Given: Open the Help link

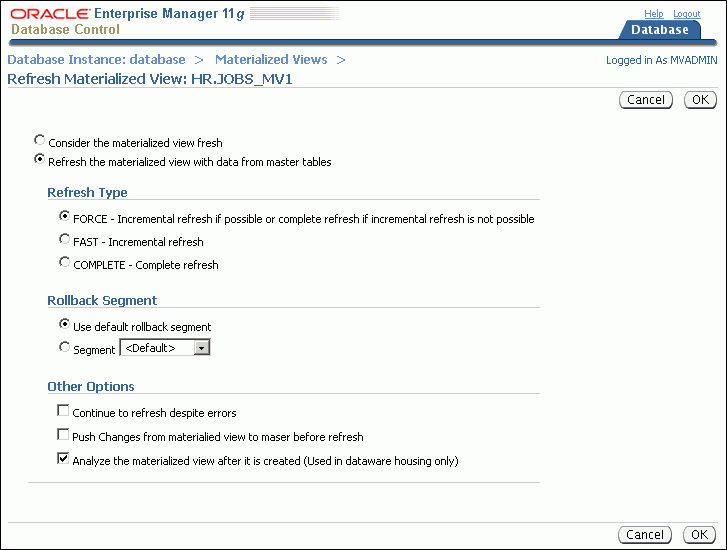Looking at the screenshot, I should (653, 14).
